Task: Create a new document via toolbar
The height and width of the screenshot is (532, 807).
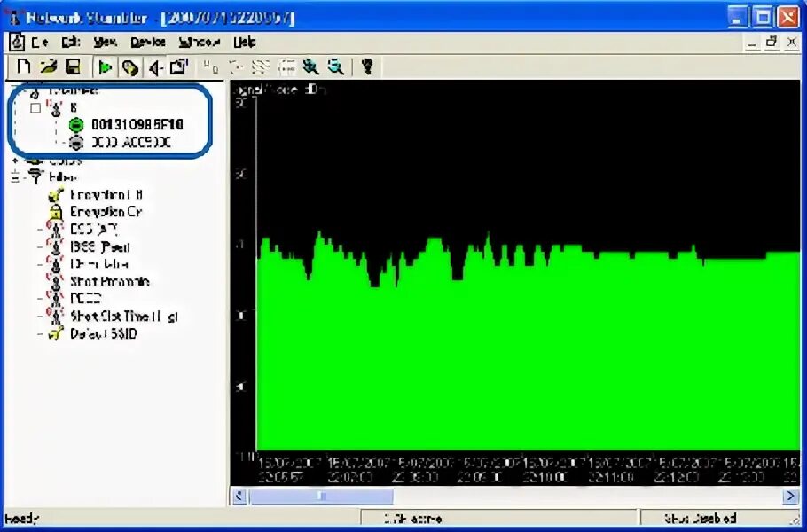Action: tap(24, 66)
